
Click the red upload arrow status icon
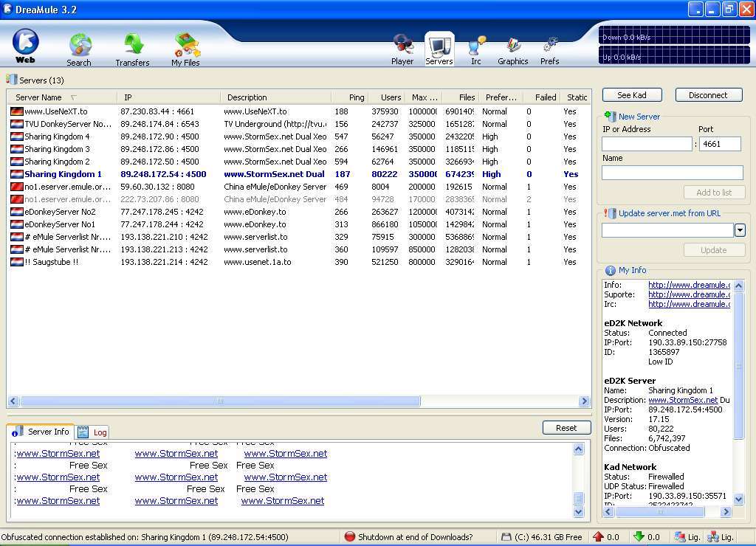click(x=598, y=536)
